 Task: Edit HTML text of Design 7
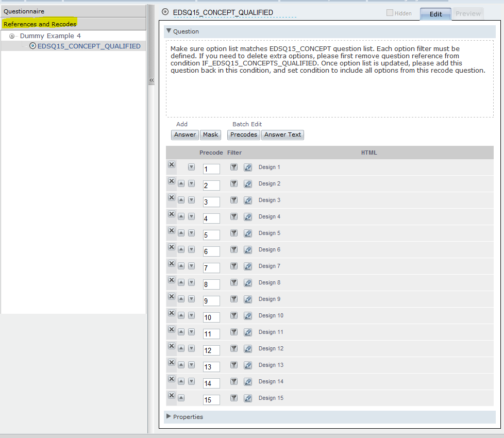coord(248,266)
